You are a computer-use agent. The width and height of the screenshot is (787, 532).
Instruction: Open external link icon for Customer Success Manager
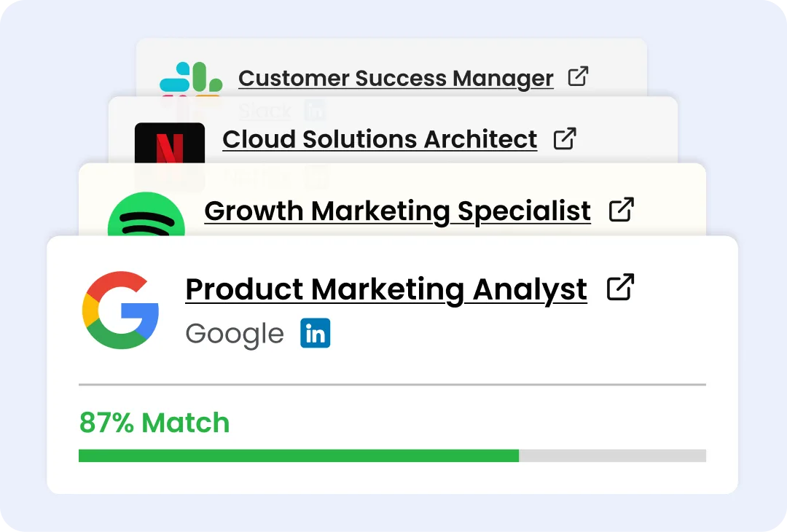point(578,77)
